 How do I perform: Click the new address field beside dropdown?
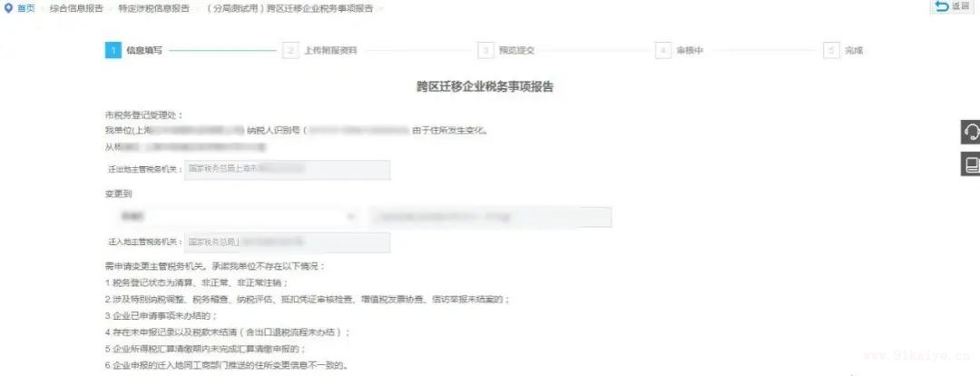490,217
